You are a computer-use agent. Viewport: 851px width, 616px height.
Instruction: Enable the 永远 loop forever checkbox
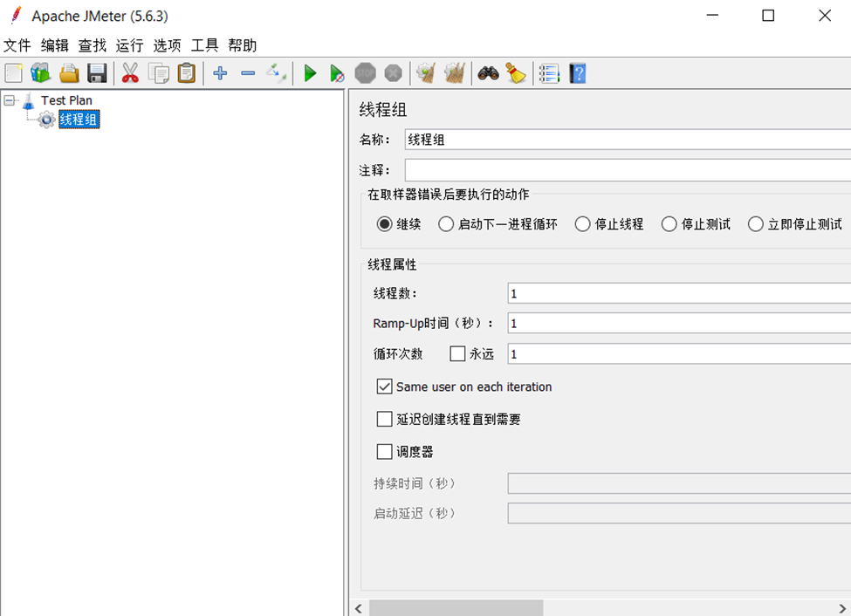click(457, 354)
